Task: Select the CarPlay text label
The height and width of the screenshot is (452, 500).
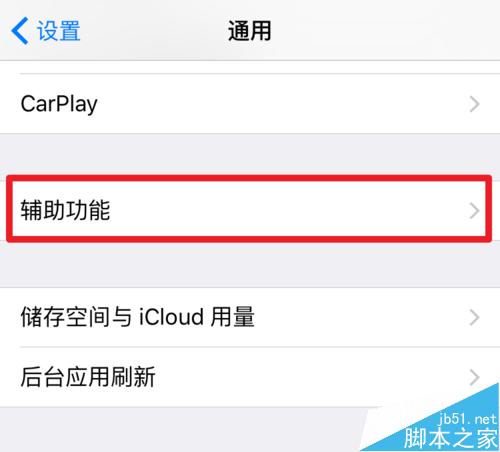Action: [59, 104]
